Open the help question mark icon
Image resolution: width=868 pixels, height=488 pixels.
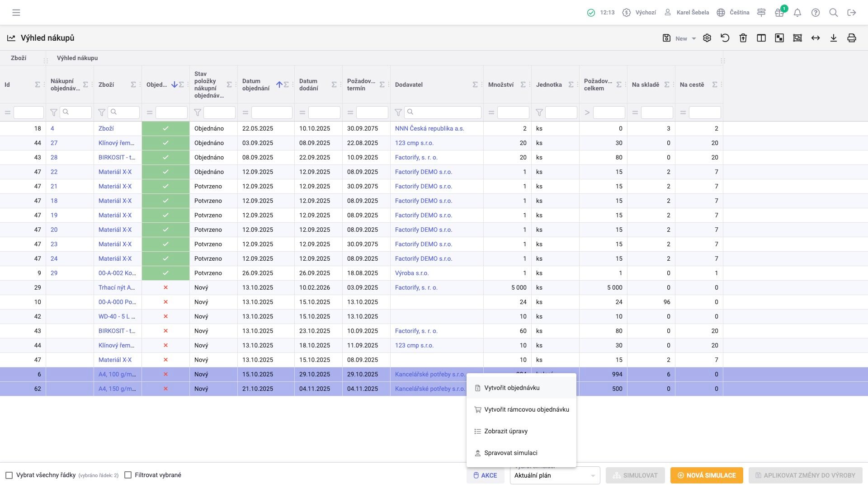click(816, 13)
